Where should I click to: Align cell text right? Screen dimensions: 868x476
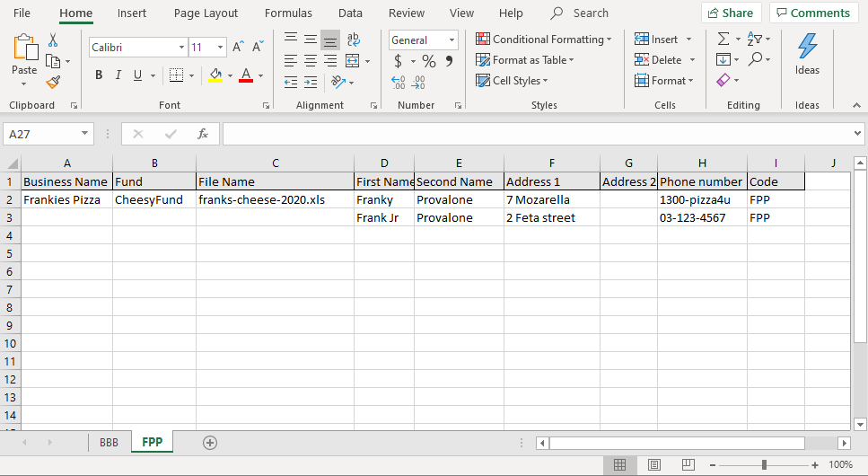click(x=330, y=60)
